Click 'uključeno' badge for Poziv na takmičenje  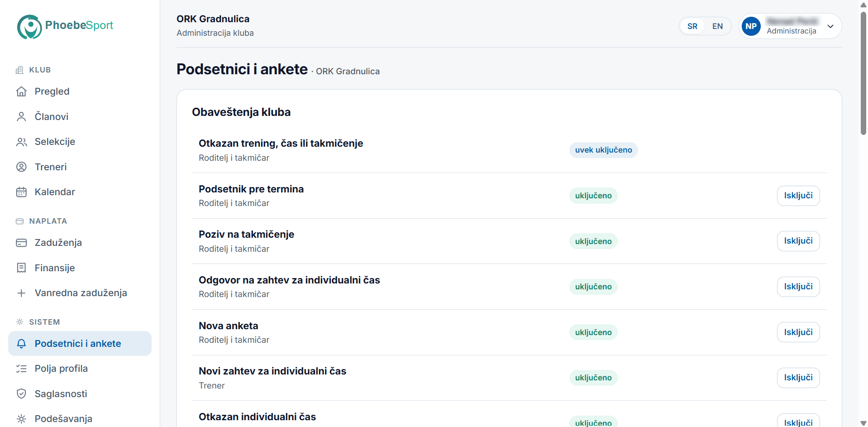(x=593, y=241)
